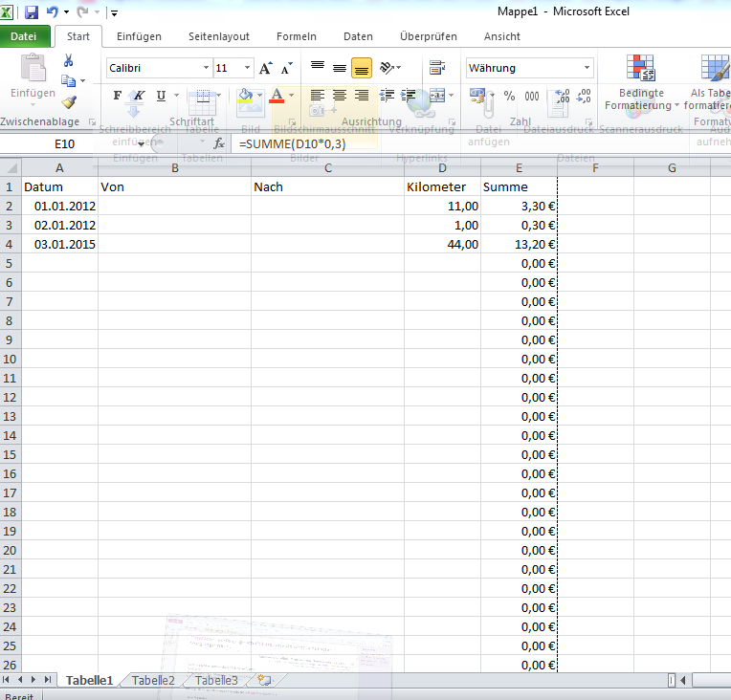
Task: Open the font name Calibri dropdown
Action: (206, 68)
